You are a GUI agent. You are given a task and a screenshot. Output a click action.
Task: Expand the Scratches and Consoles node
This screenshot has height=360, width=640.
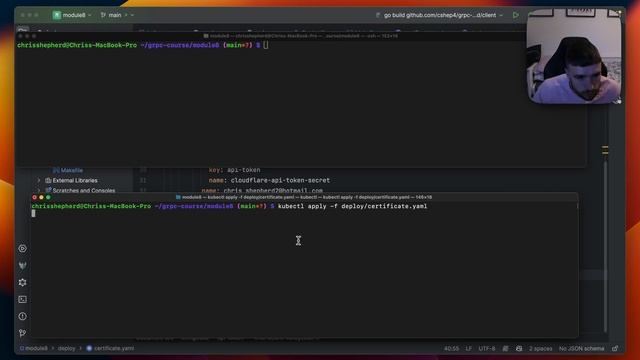[x=39, y=190]
